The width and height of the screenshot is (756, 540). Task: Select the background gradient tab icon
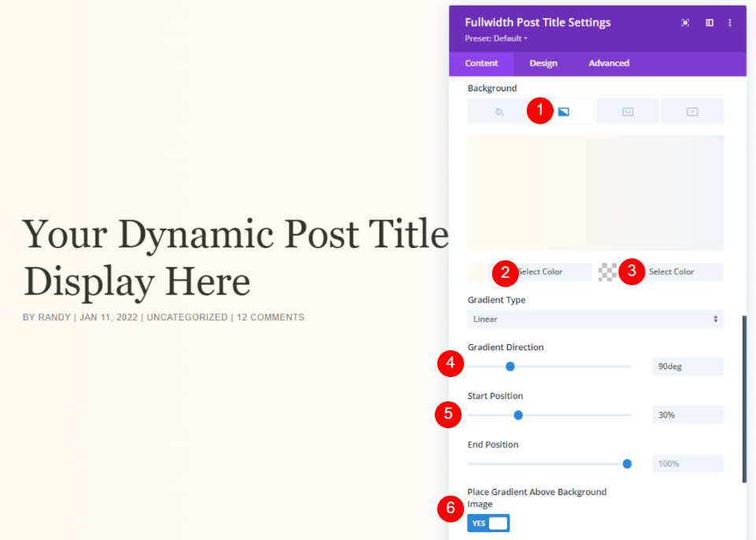[563, 112]
